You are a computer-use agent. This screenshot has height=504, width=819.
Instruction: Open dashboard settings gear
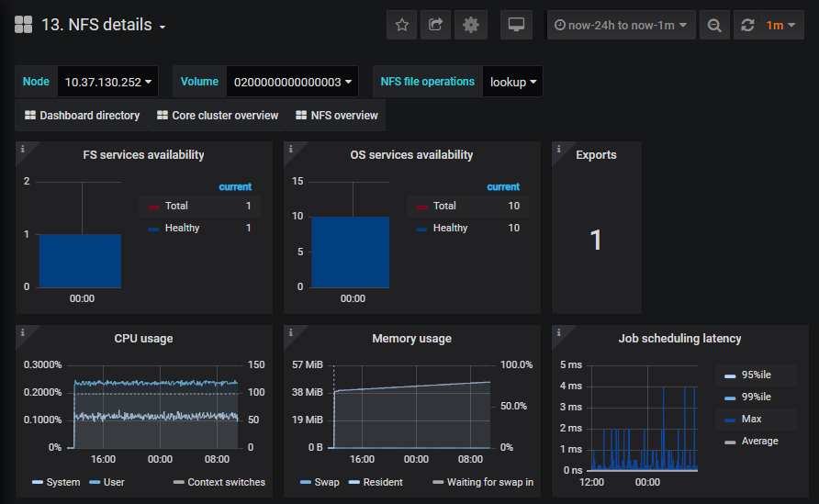point(471,25)
